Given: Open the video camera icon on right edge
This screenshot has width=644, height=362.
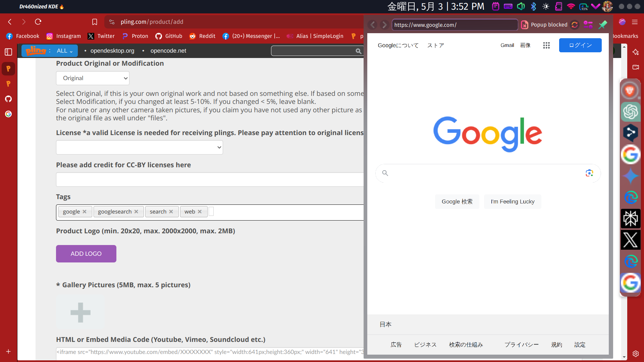Looking at the screenshot, I should [x=635, y=67].
